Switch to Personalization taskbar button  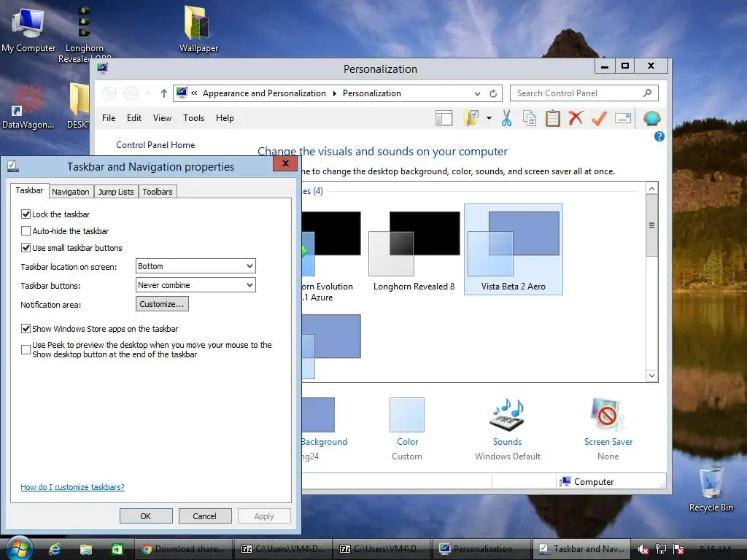click(481, 549)
